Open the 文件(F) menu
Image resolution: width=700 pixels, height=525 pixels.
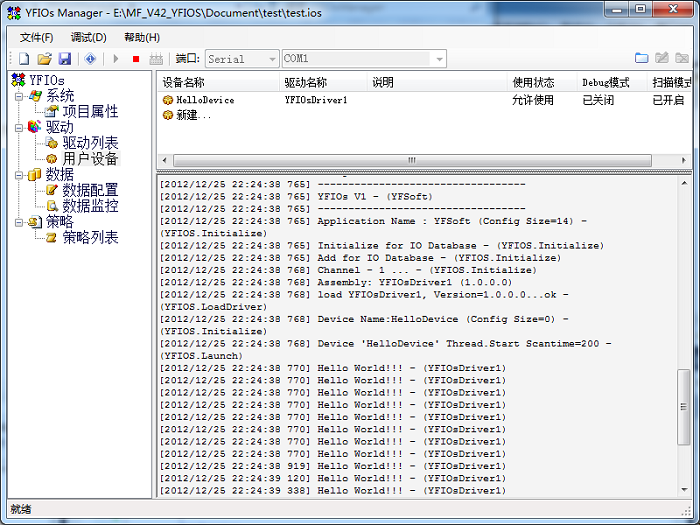[37, 37]
